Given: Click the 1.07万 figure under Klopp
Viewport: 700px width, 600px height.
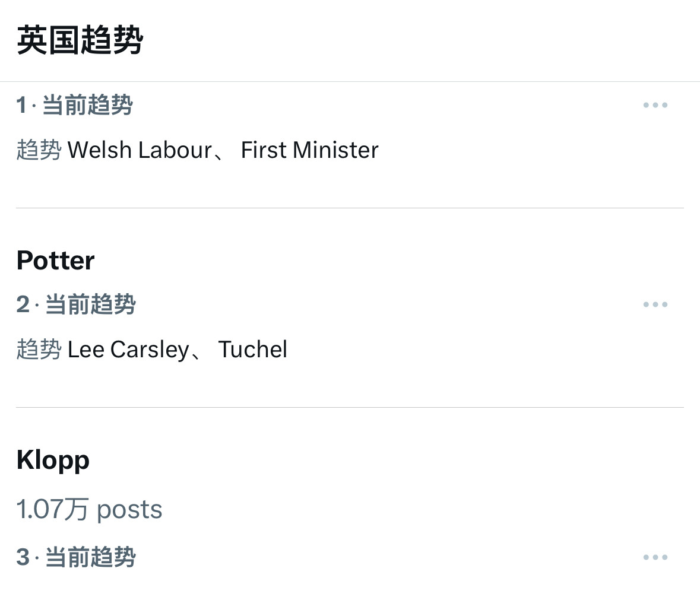Looking at the screenshot, I should point(52,509).
